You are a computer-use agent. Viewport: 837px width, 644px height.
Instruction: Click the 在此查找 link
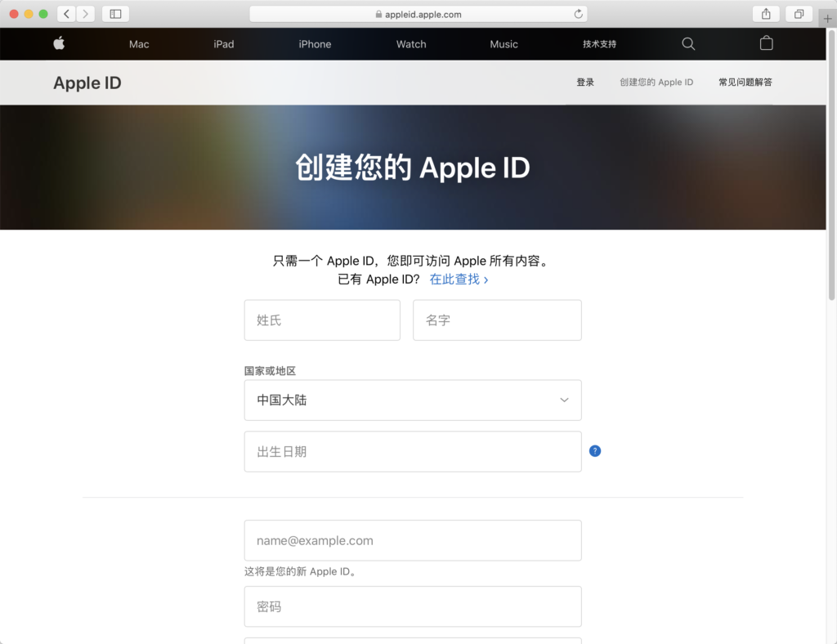[x=459, y=280]
